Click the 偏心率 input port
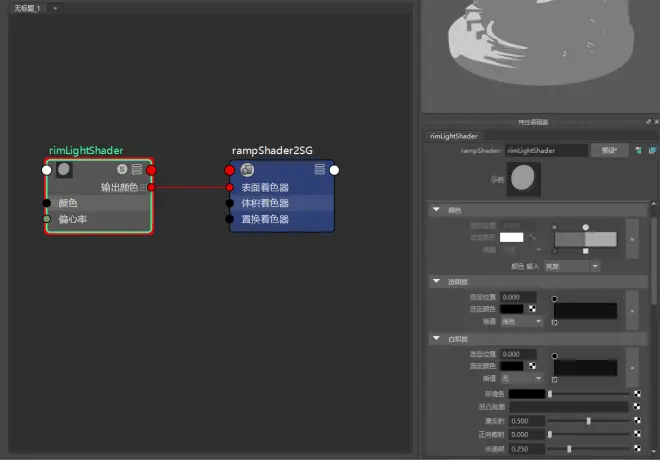This screenshot has width=660, height=460. pyautogui.click(x=47, y=219)
